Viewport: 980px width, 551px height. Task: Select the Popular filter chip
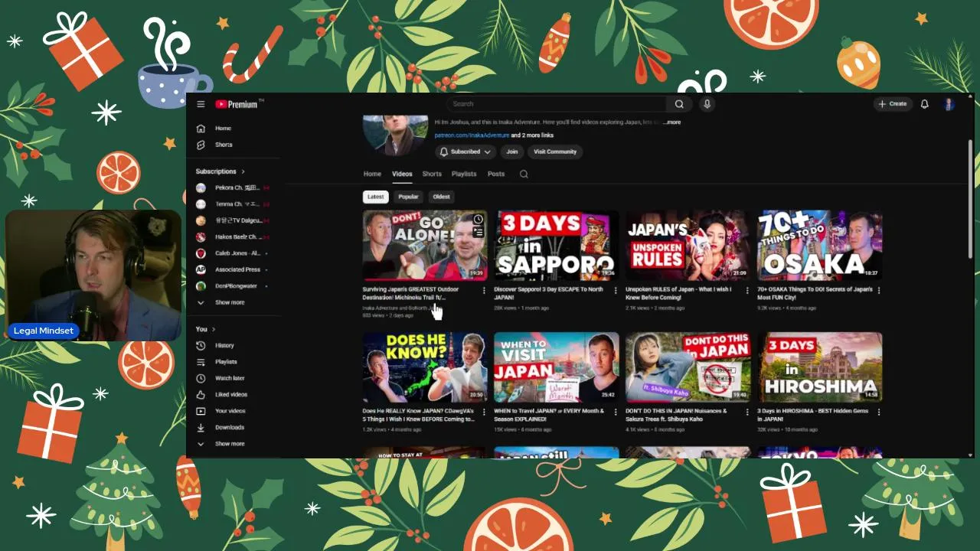[408, 197]
